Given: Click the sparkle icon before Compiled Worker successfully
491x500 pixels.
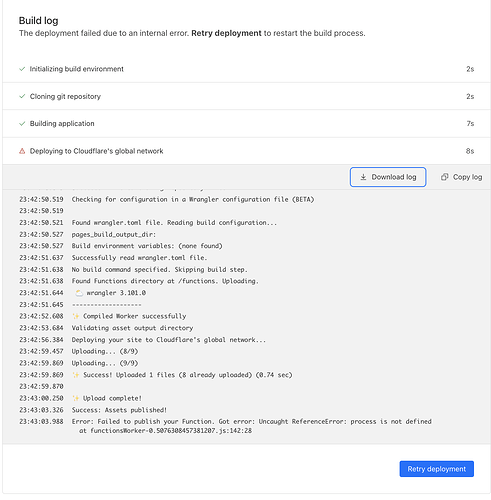Looking at the screenshot, I should click(x=76, y=316).
